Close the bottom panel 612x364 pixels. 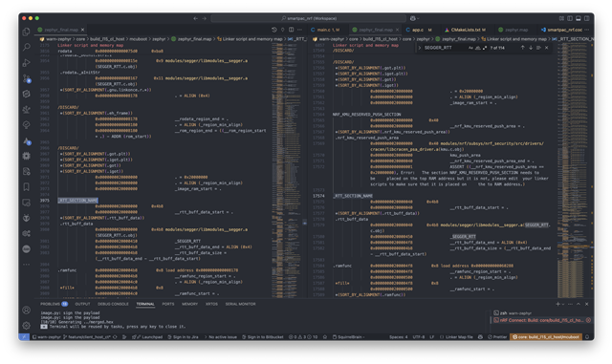[586, 304]
